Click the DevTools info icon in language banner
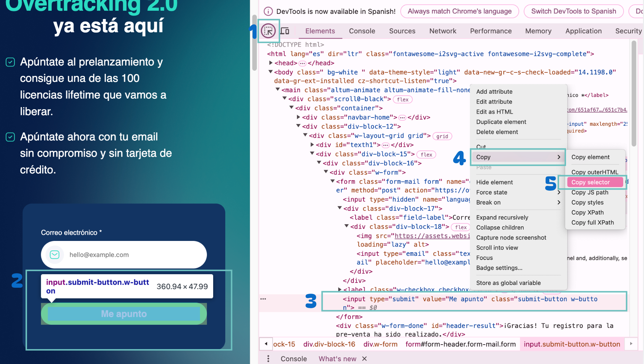The image size is (644, 364). coord(268,11)
